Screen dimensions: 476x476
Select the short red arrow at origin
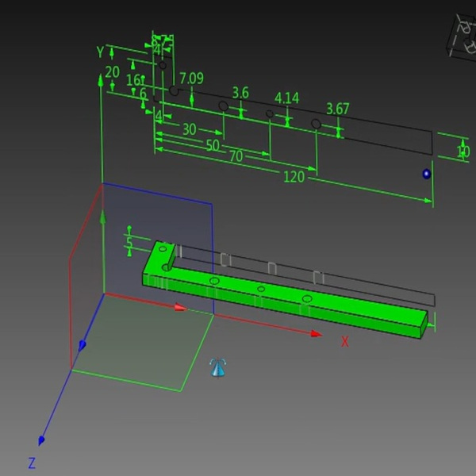tap(179, 307)
